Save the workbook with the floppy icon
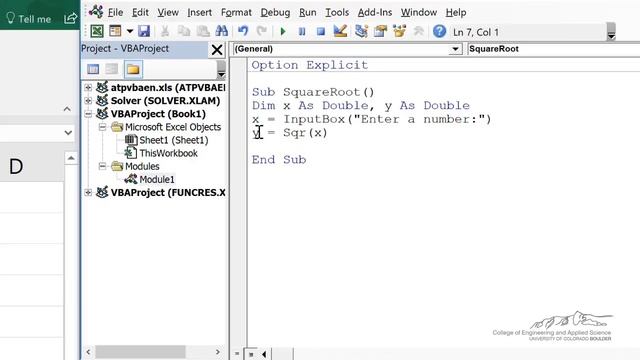The width and height of the screenshot is (640, 360). (x=144, y=31)
